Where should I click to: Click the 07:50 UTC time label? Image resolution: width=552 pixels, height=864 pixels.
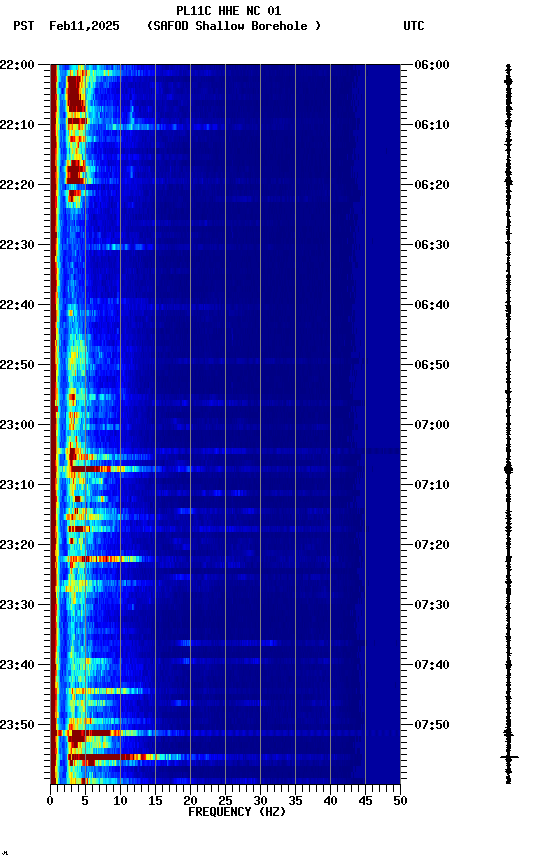point(432,725)
